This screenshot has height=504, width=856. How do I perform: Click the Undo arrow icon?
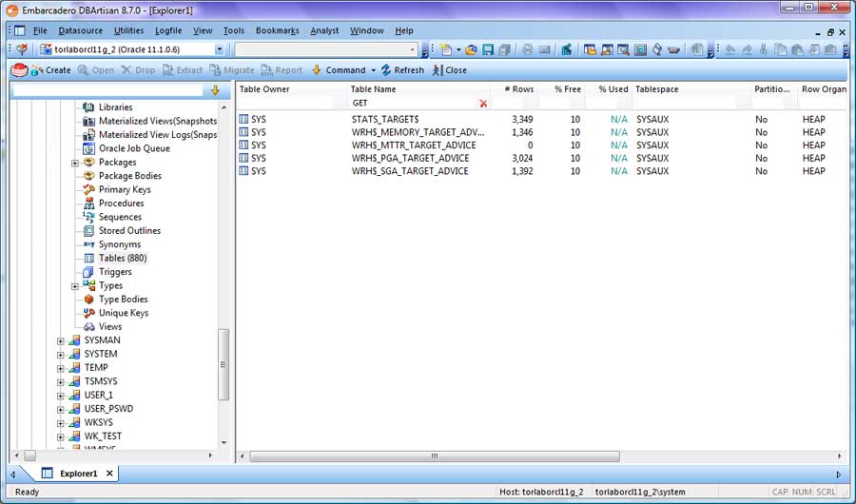point(730,49)
